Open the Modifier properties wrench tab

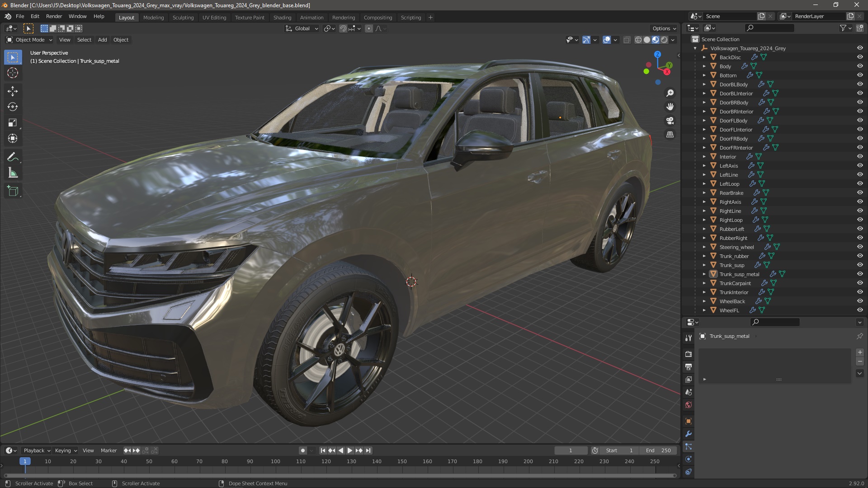coord(689,434)
